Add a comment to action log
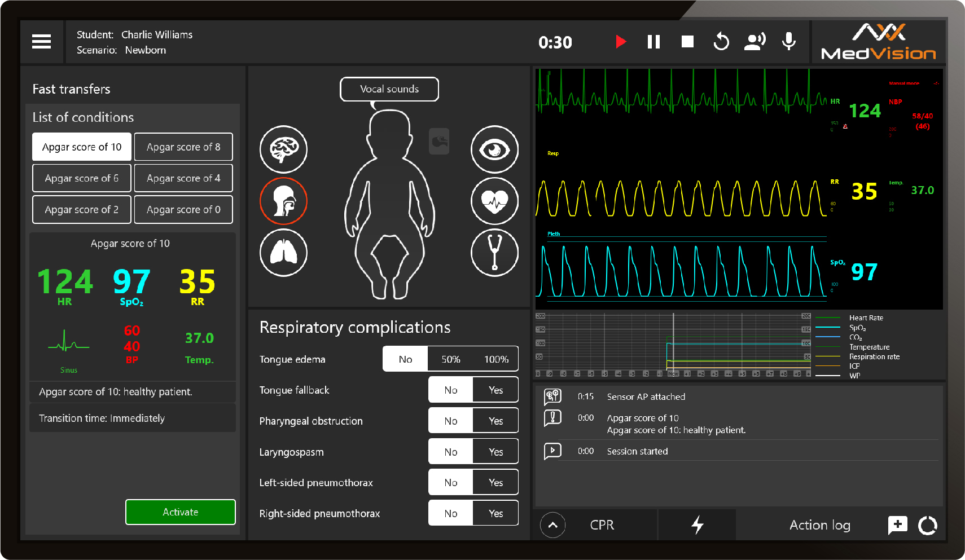The height and width of the screenshot is (560, 965). 897,525
